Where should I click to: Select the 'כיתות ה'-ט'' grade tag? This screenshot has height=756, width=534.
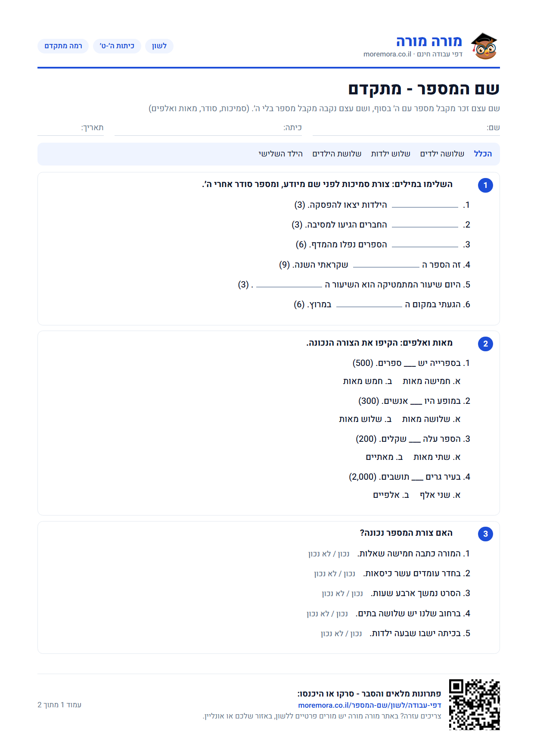tap(117, 46)
